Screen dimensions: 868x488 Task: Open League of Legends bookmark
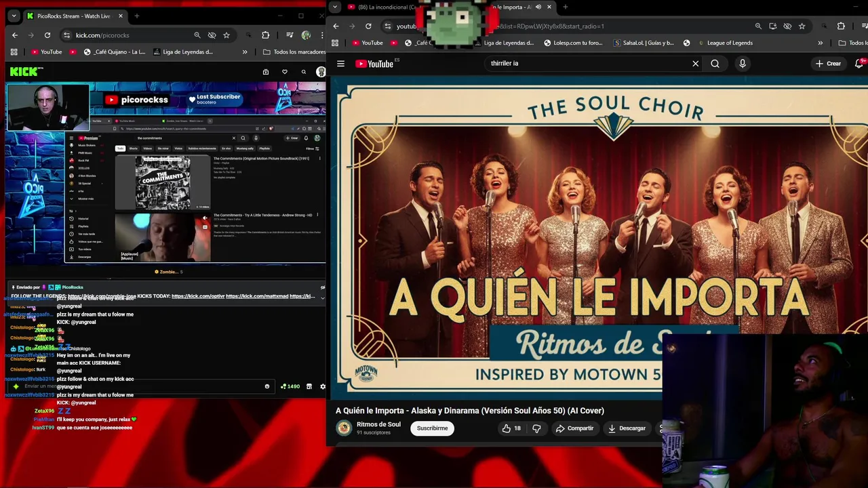724,43
